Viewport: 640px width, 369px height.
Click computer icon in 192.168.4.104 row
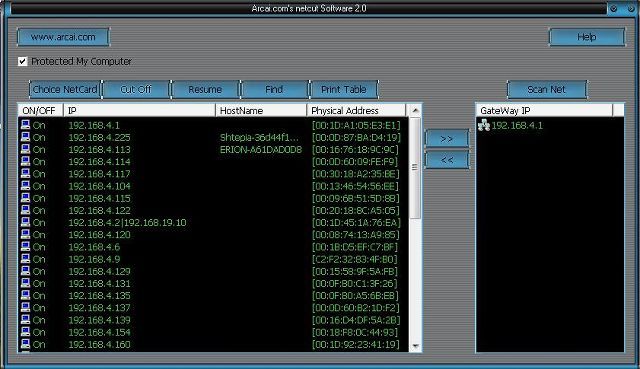[x=25, y=186]
